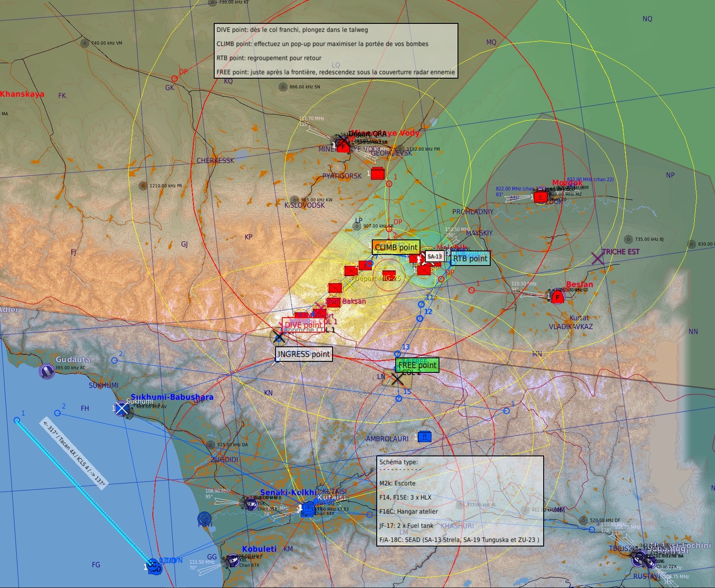The image size is (715, 588).
Task: Click the NQ grid square label
Action: click(x=647, y=19)
